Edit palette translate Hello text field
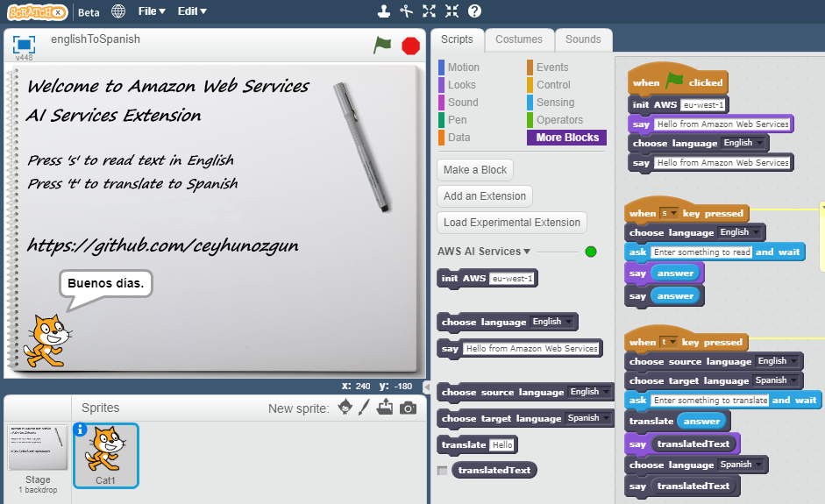 point(502,444)
